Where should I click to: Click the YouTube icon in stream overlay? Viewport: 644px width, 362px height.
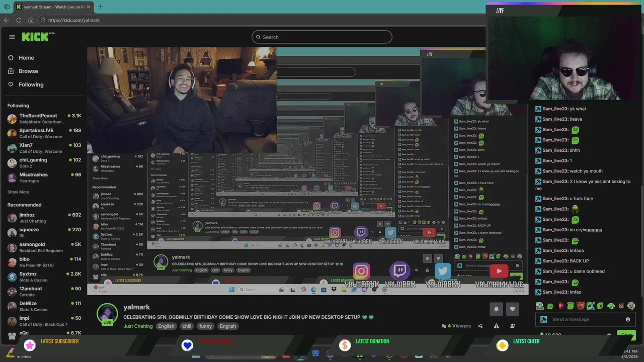[x=499, y=271]
